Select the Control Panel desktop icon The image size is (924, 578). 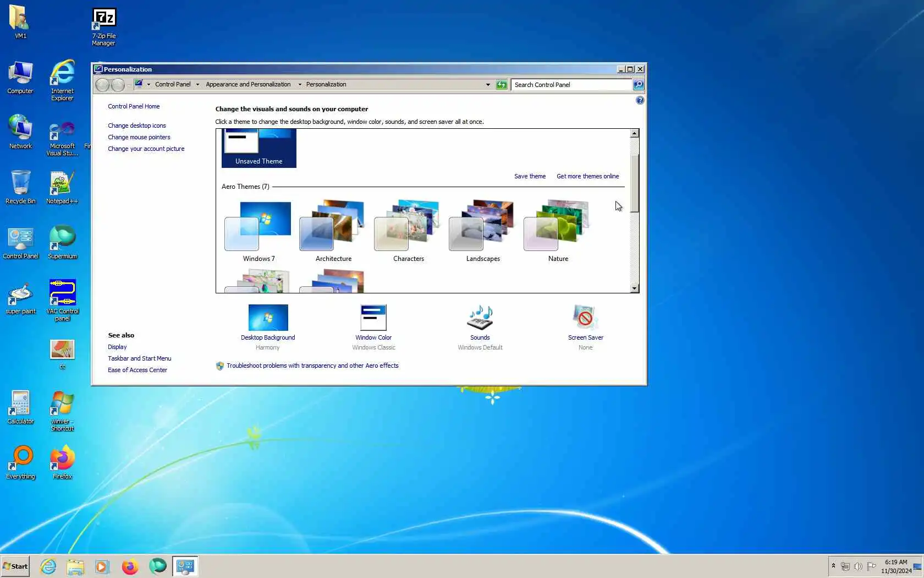pyautogui.click(x=20, y=243)
